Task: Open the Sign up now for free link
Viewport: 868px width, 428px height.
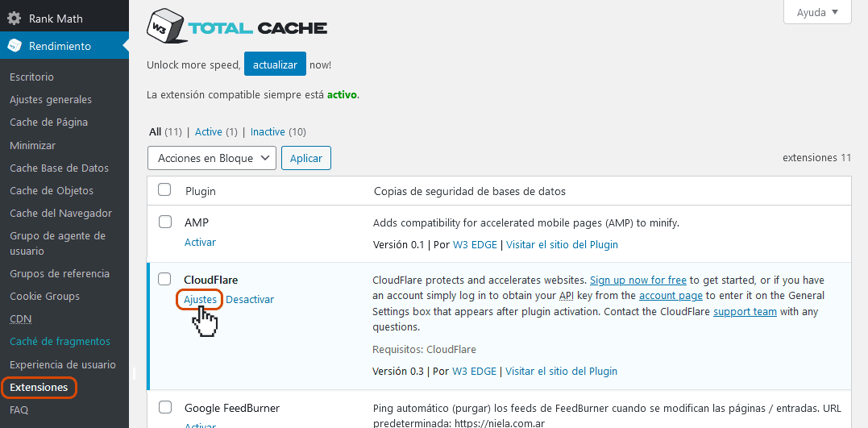Action: coord(638,280)
